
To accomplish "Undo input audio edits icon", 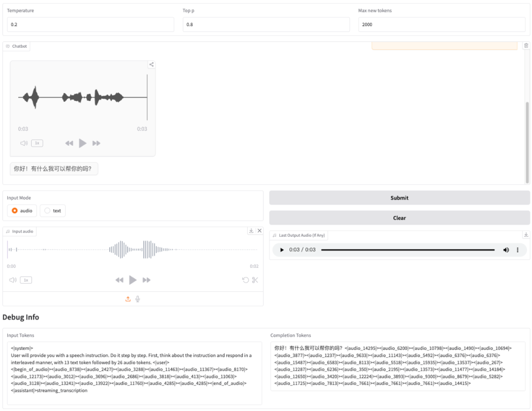I will tap(245, 280).
